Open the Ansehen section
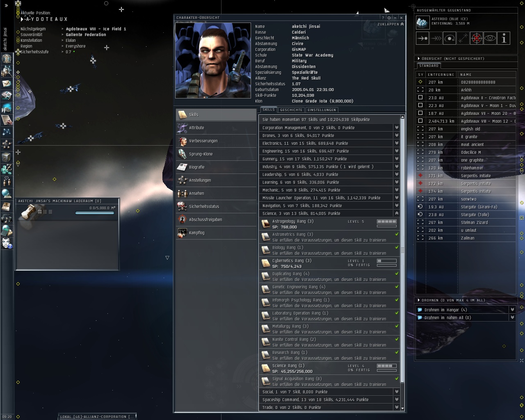The height and width of the screenshot is (420, 525). point(216,193)
